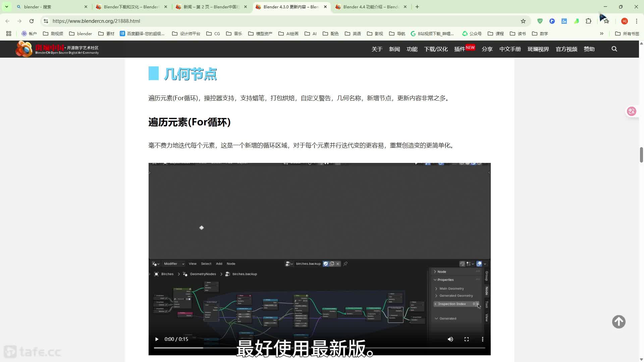Click the floating translate widget icon

pos(632,111)
